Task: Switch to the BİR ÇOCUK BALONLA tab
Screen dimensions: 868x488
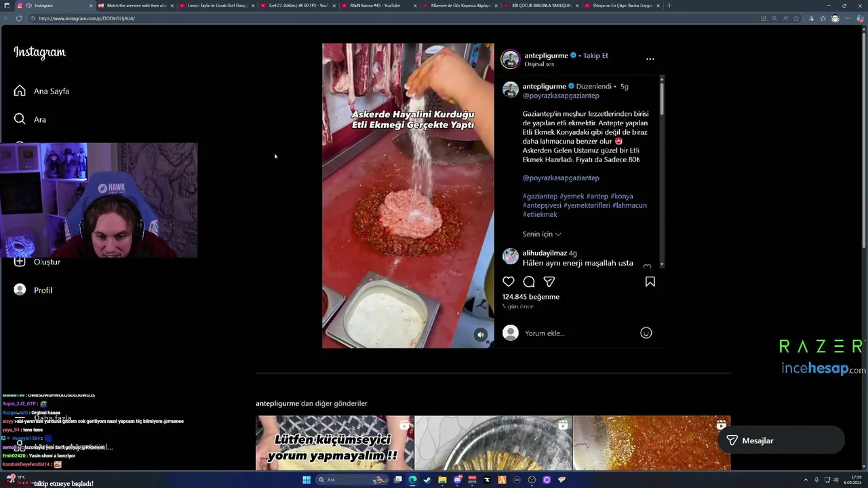Action: click(540, 5)
